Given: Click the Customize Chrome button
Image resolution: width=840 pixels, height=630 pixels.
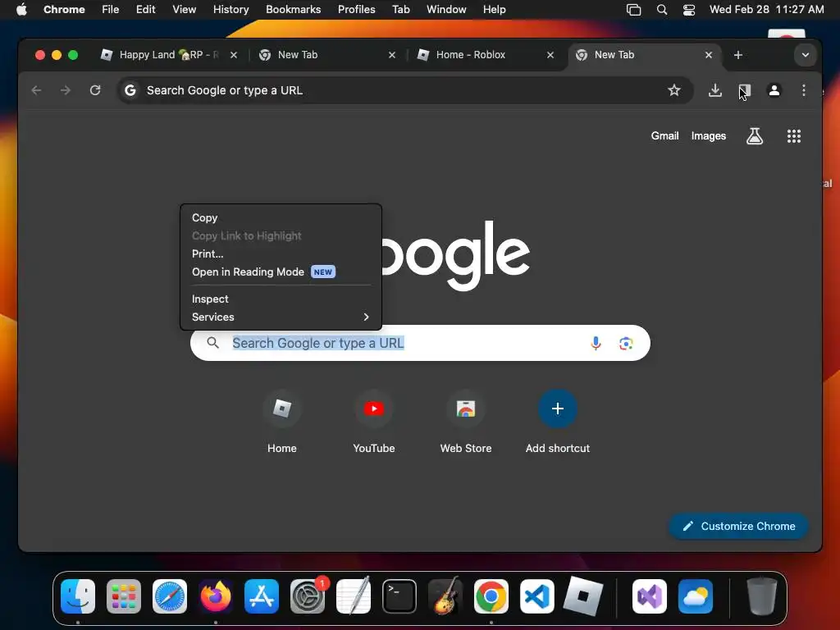Looking at the screenshot, I should coord(739,527).
